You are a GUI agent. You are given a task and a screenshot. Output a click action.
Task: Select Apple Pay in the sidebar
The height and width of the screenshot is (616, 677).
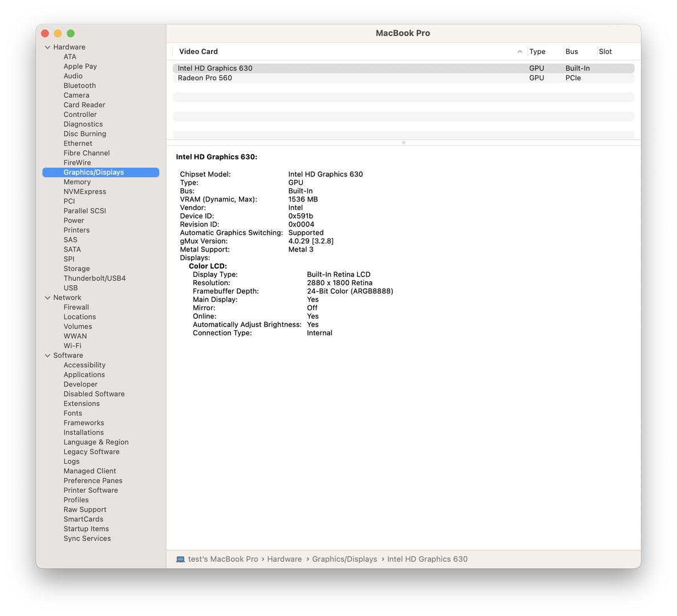tap(80, 67)
